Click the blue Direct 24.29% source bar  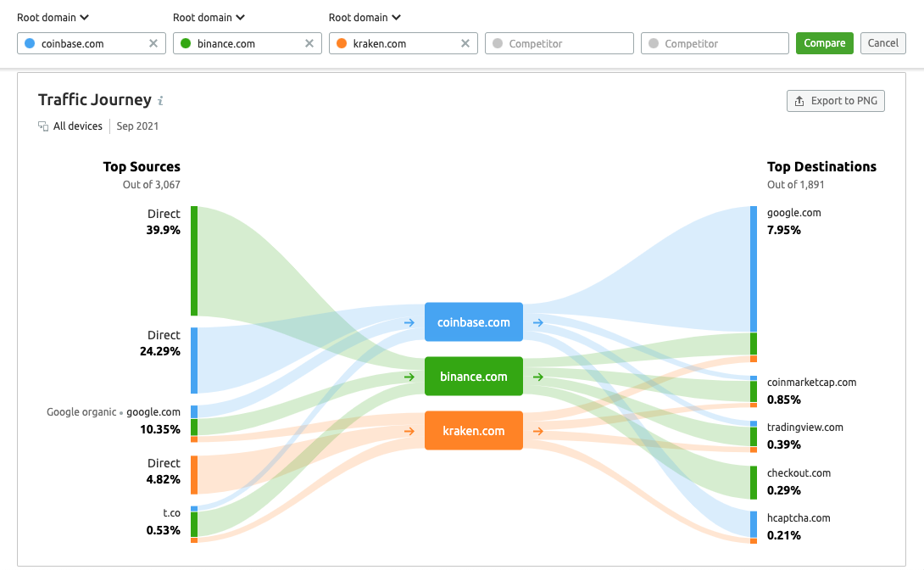(194, 360)
